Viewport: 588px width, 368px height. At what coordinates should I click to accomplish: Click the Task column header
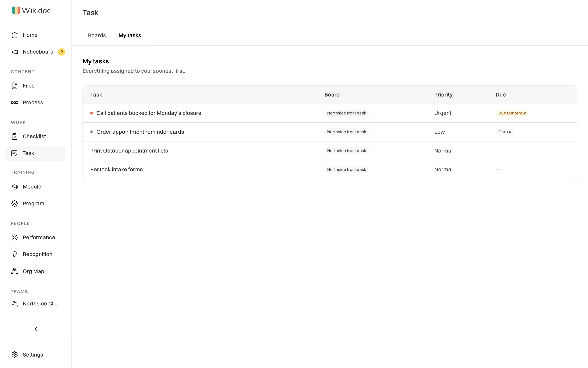(96, 95)
